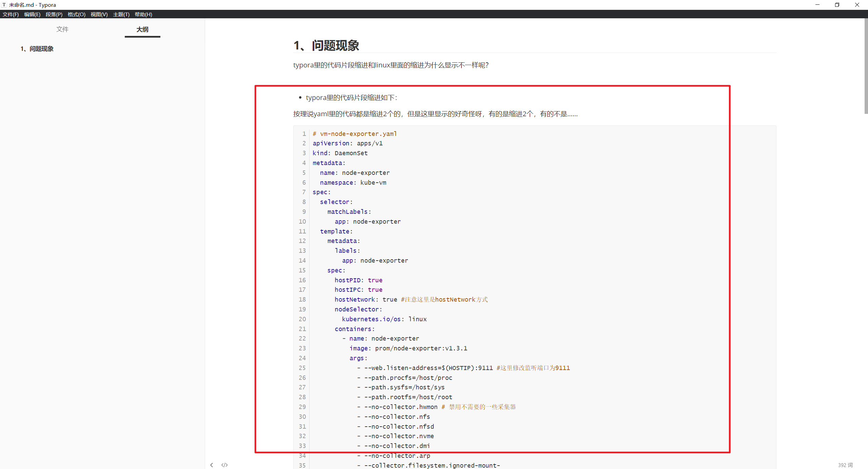868x469 pixels.
Task: Open the 文件(F) menu
Action: tap(11, 14)
